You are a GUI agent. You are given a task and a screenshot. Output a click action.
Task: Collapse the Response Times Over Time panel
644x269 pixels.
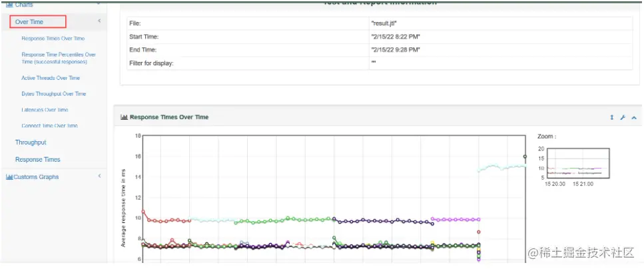634,117
